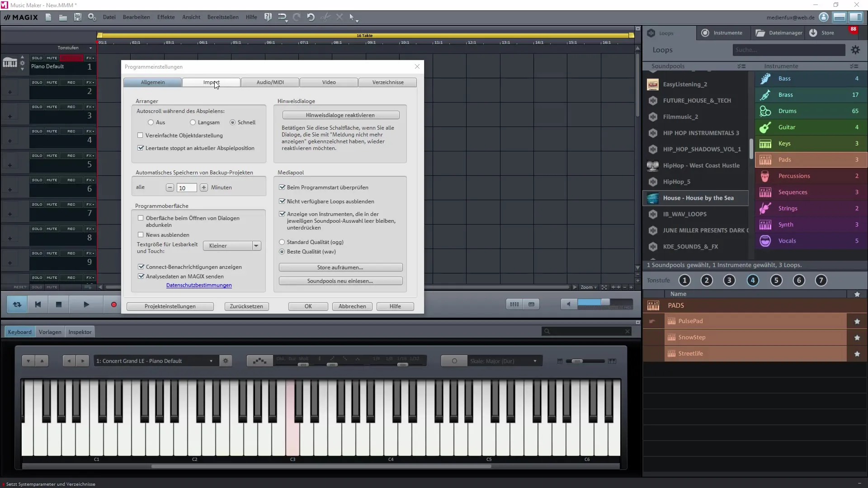Open project folder icon in toolbar

[63, 17]
